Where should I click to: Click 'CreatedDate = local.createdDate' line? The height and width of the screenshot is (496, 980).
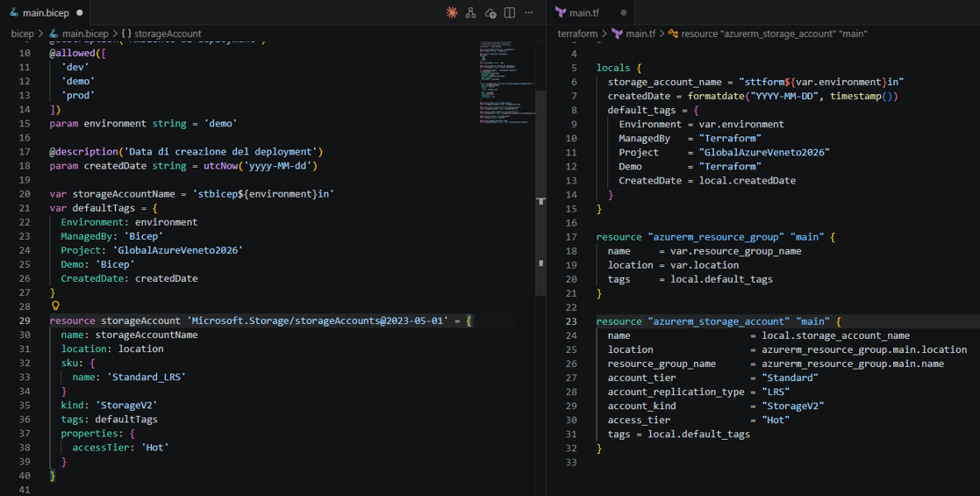click(x=707, y=181)
